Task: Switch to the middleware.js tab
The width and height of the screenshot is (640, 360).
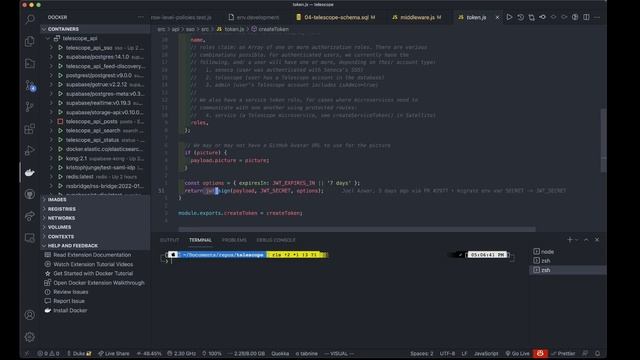Action: (417, 18)
